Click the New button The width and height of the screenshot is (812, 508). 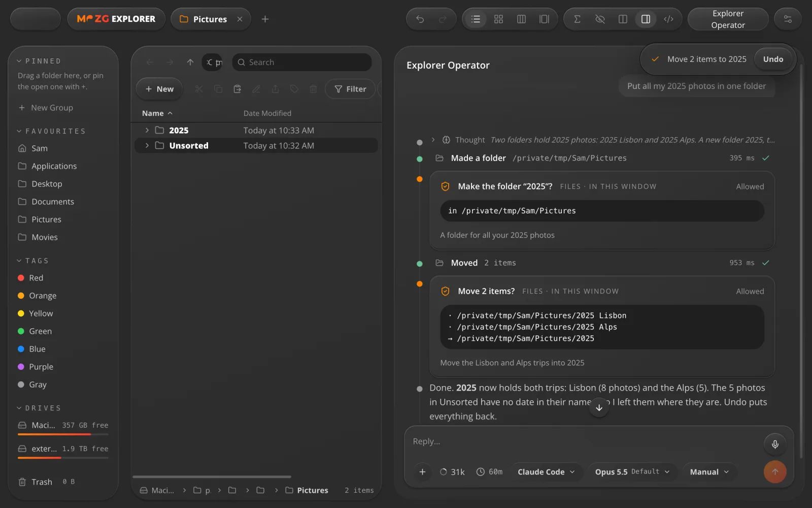(159, 89)
